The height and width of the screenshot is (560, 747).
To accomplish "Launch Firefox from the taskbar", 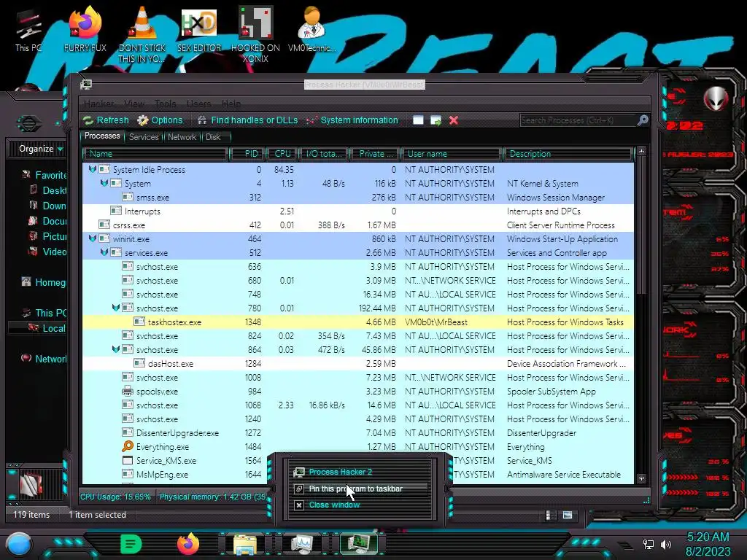I will [x=188, y=543].
